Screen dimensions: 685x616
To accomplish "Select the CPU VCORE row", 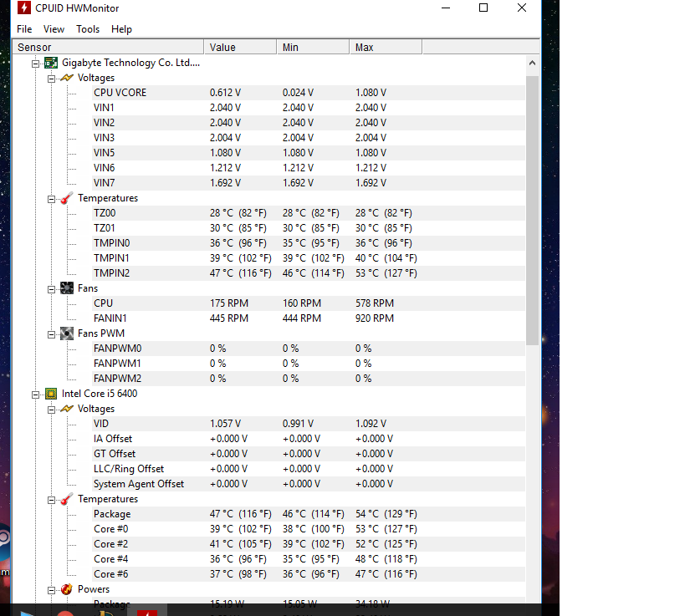I will click(x=308, y=93).
